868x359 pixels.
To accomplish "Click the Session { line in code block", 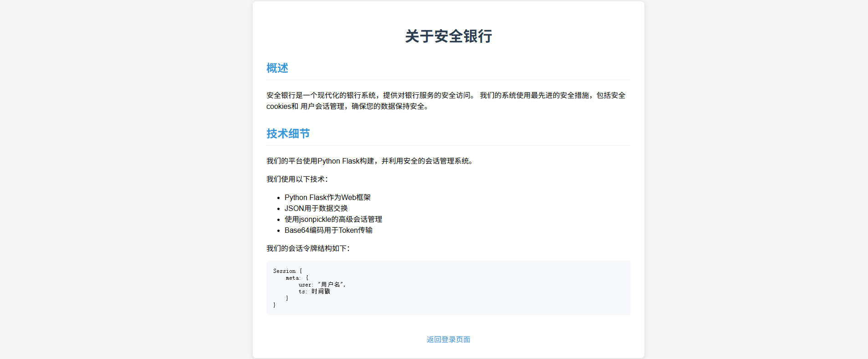I will pos(287,271).
